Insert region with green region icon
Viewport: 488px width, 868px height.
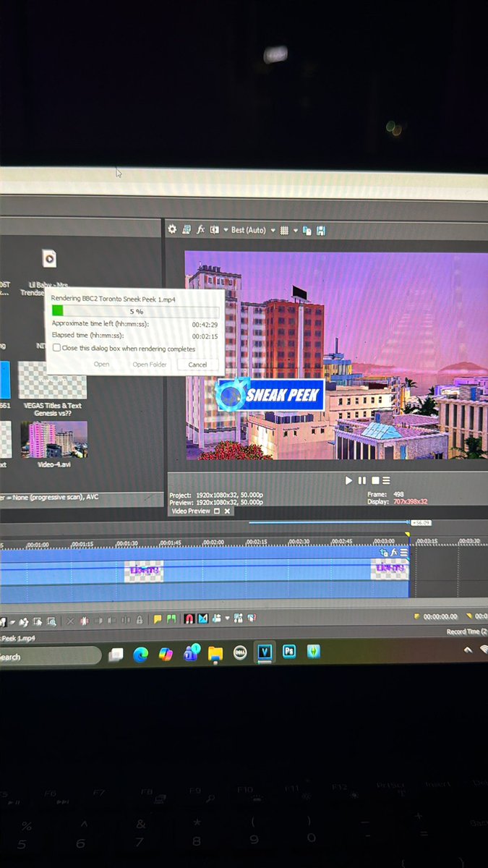[171, 620]
